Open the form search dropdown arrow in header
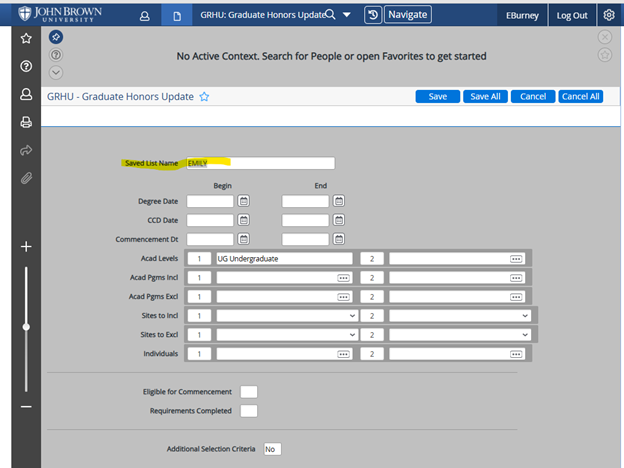This screenshot has height=468, width=624. pos(346,15)
